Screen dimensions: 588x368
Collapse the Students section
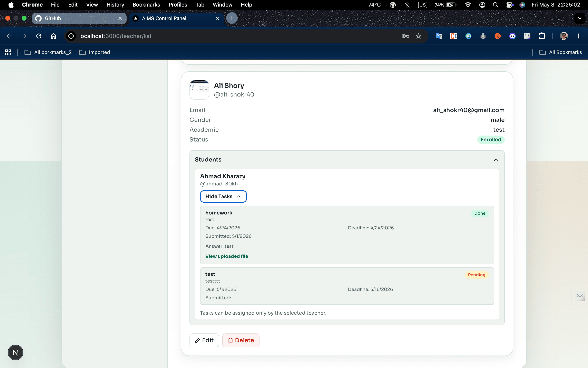tap(496, 160)
